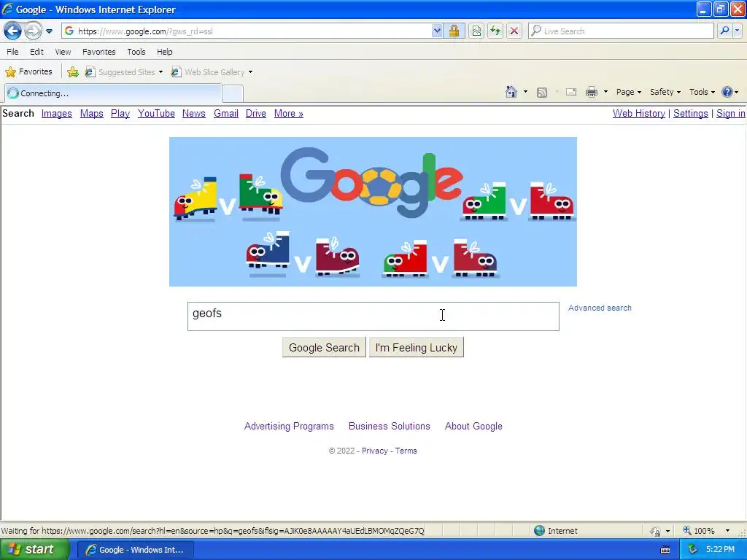Expand Print options dropdown arrow
The width and height of the screenshot is (747, 560).
[x=605, y=92]
